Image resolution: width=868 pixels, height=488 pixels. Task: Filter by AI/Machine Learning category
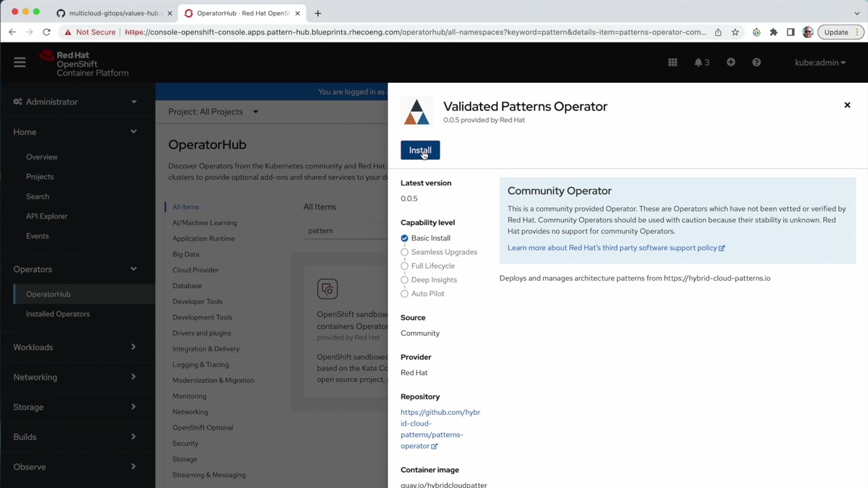click(205, 223)
